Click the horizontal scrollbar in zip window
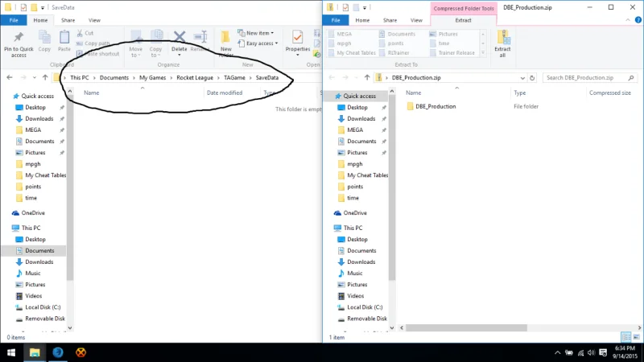 [x=466, y=327]
